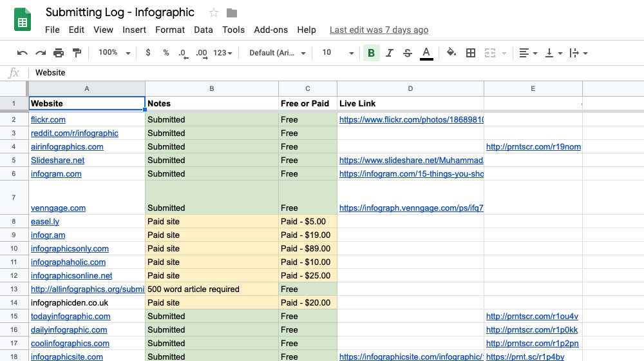Click the merge cells icon
The height and width of the screenshot is (361, 644).
tap(490, 53)
